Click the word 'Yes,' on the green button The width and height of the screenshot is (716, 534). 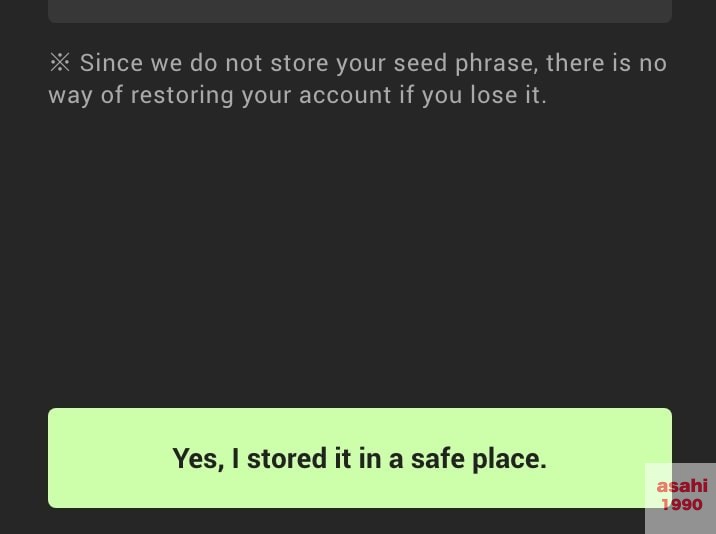198,459
